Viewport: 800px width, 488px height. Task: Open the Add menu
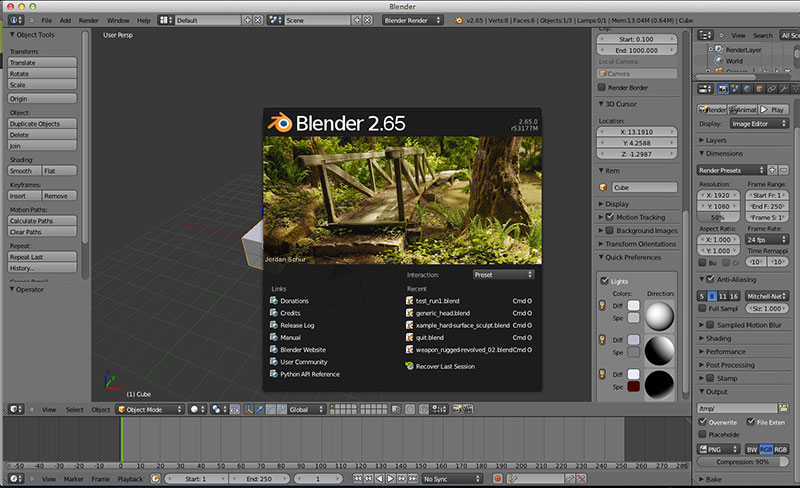coord(65,20)
